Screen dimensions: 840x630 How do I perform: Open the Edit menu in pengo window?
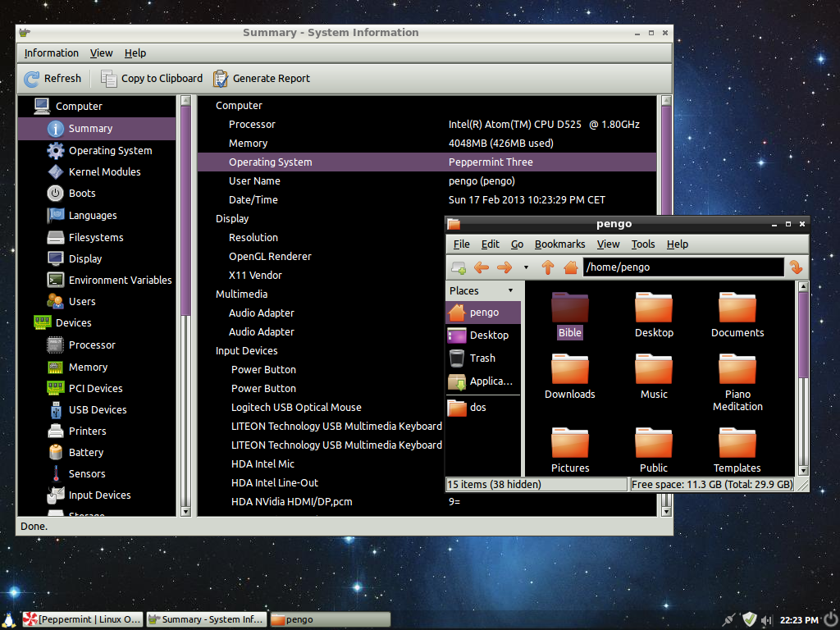coord(491,244)
